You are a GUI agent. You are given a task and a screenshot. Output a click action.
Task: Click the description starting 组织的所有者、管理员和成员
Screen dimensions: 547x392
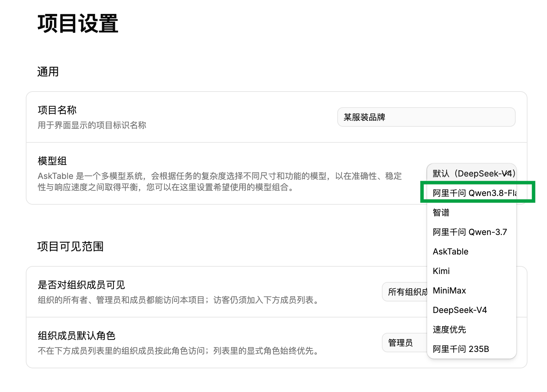(180, 300)
